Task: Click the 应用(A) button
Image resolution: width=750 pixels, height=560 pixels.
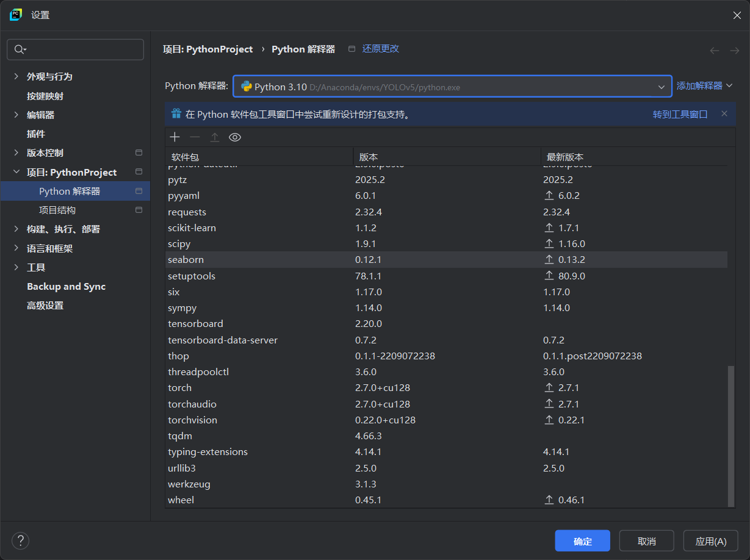Action: tap(711, 541)
